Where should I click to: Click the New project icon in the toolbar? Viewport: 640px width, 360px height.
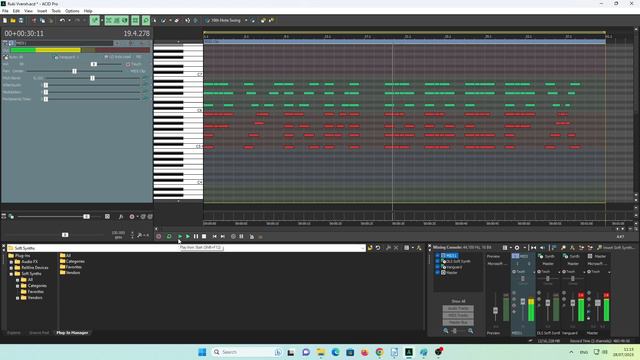[5, 20]
